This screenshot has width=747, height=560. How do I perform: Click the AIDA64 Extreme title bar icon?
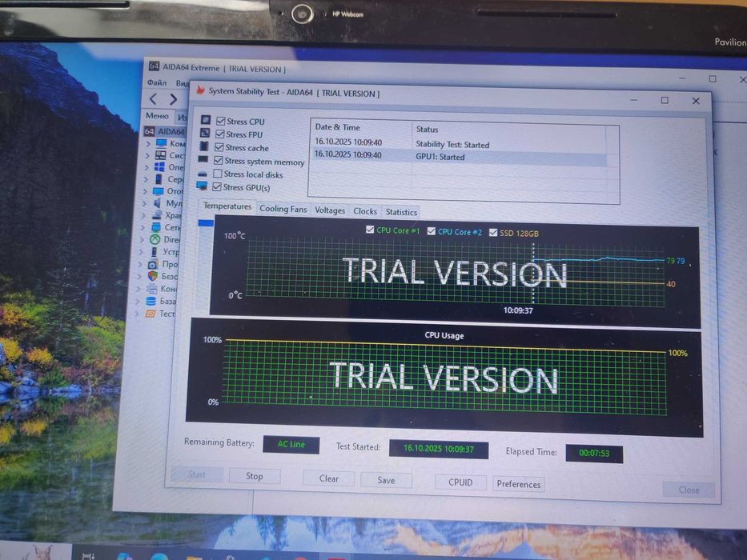point(154,66)
